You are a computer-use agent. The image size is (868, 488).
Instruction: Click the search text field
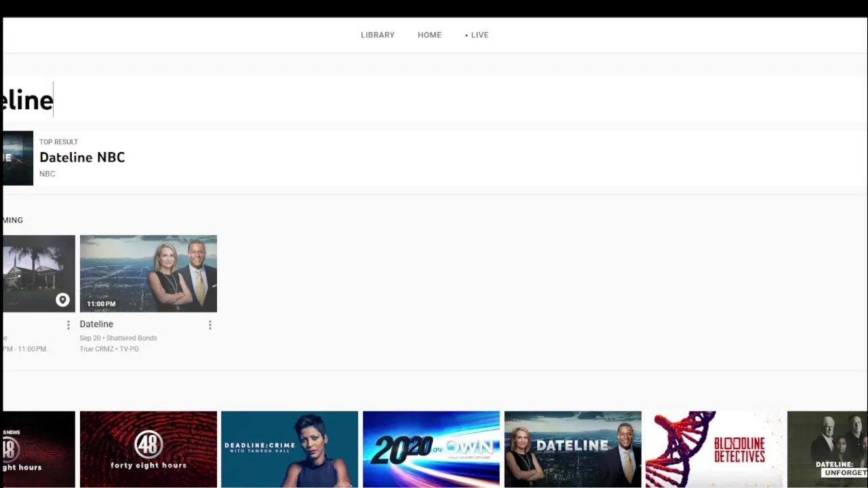tap(434, 100)
